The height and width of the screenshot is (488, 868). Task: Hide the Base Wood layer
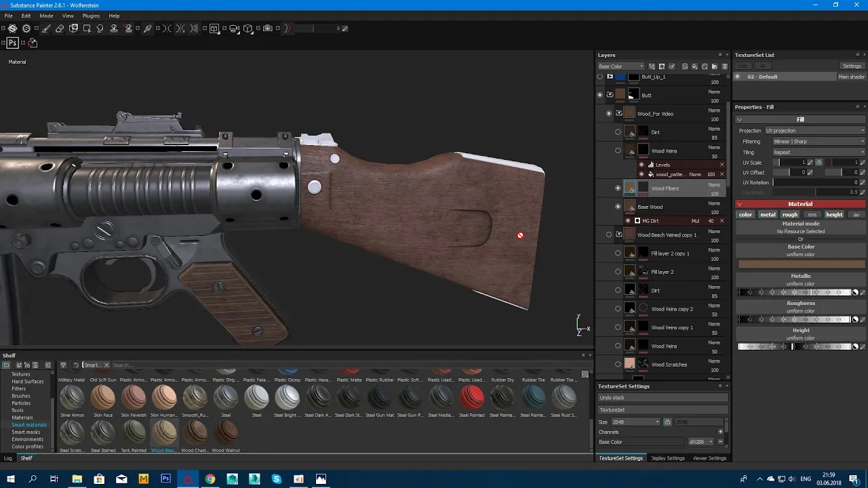tap(618, 207)
